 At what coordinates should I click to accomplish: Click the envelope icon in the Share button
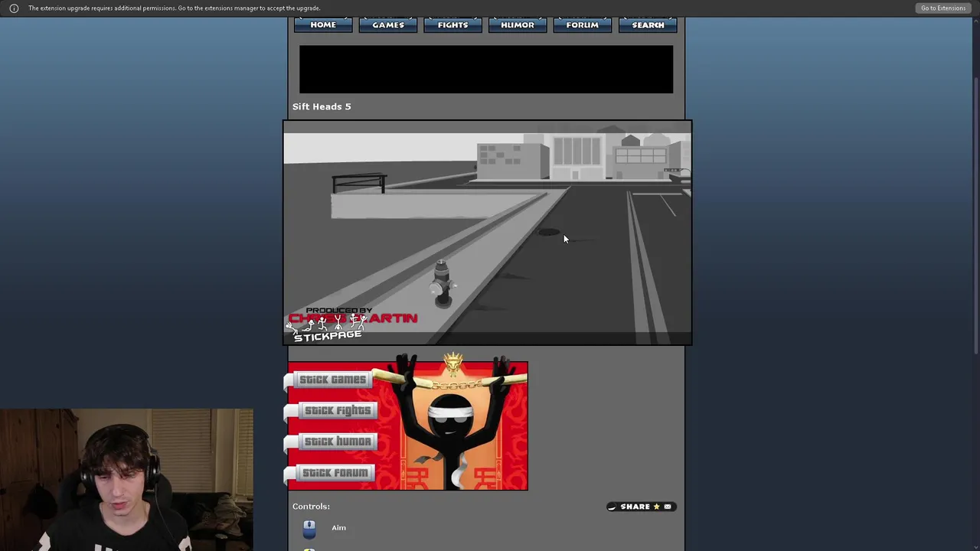click(x=668, y=507)
